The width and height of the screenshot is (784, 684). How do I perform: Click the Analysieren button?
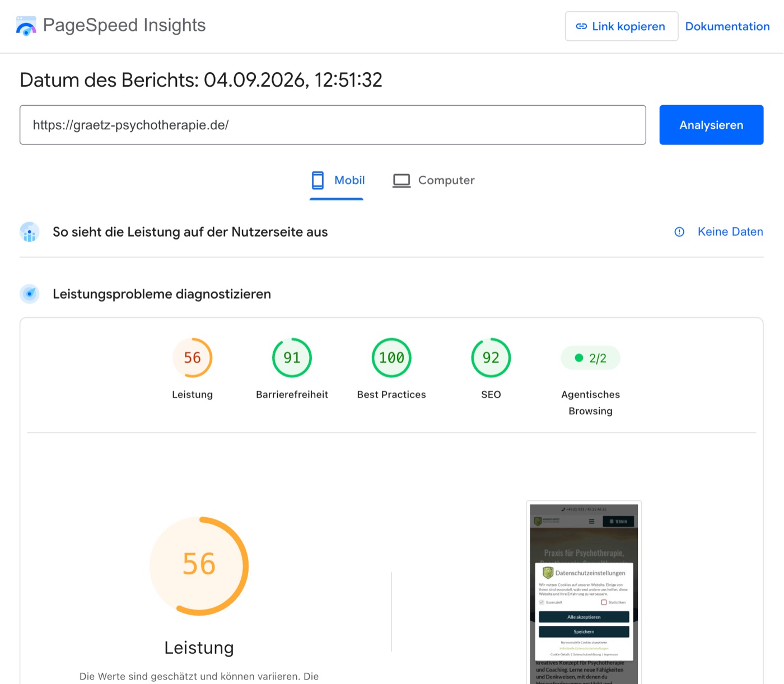(x=711, y=125)
